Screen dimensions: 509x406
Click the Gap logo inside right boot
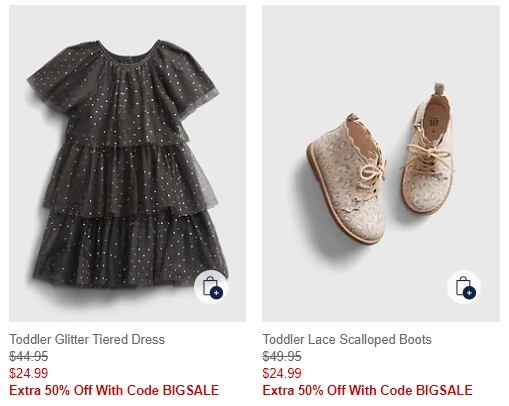(x=433, y=123)
